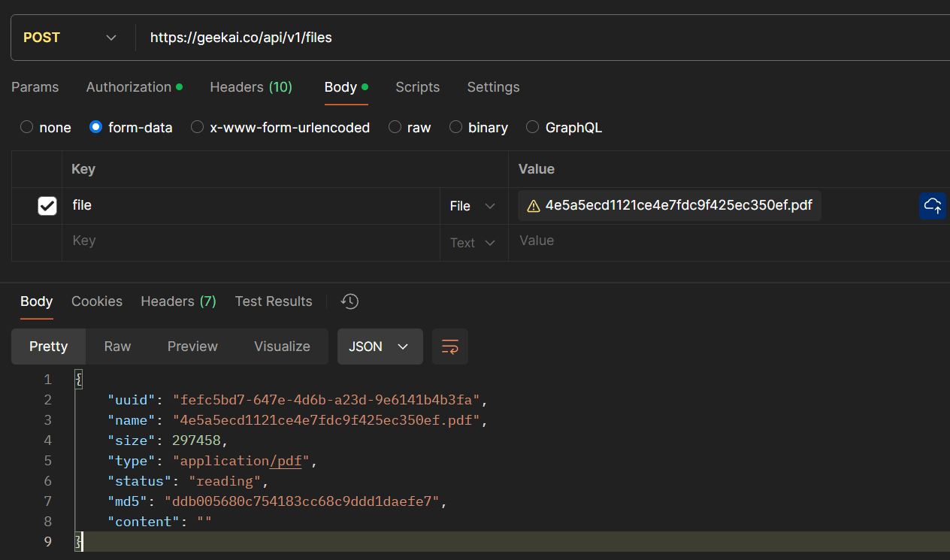
Task: Toggle the line wrap icon
Action: pos(450,347)
